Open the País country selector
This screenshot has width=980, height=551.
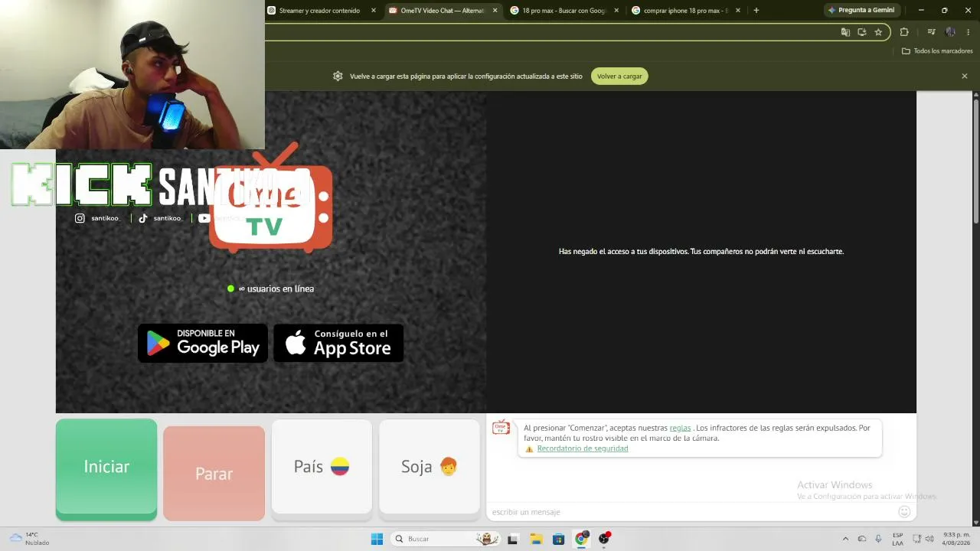point(322,468)
